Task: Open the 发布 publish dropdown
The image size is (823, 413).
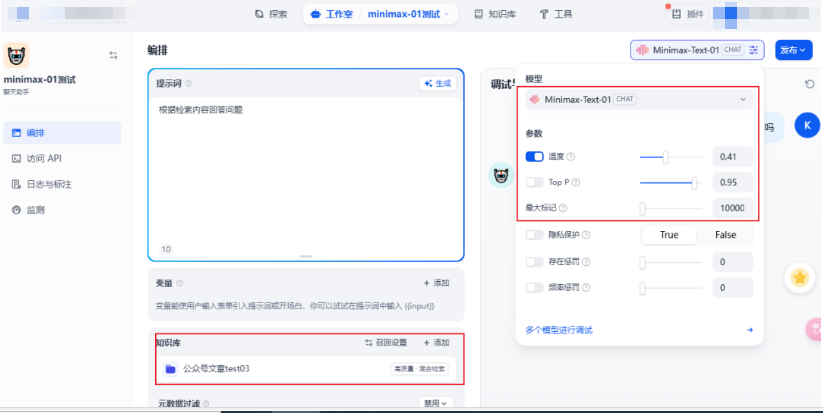Action: click(x=794, y=50)
